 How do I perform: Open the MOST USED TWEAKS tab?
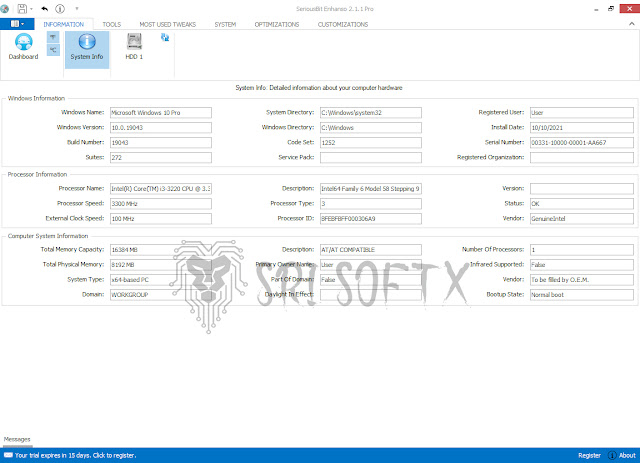pos(168,24)
